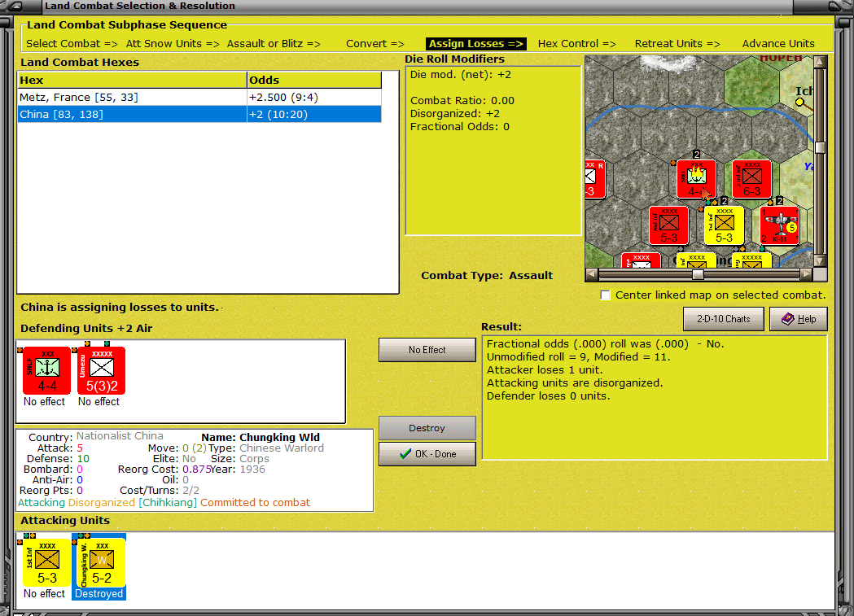This screenshot has width=854, height=616.
Task: Click the +2.500 (9:4) odds cell
Action: point(314,98)
